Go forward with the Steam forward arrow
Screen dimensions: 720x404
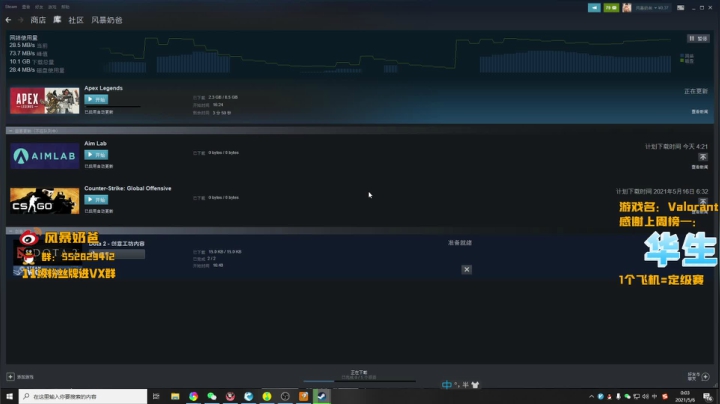point(21,20)
